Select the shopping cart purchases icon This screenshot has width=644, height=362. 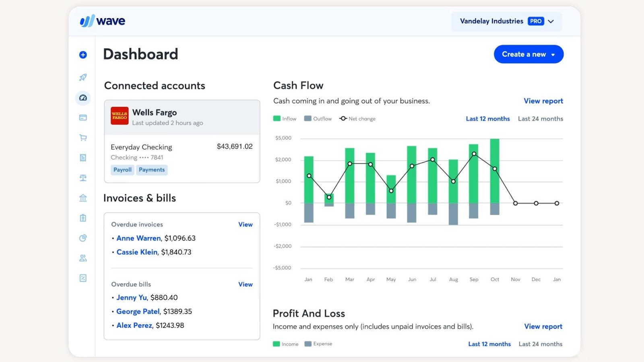tap(83, 138)
